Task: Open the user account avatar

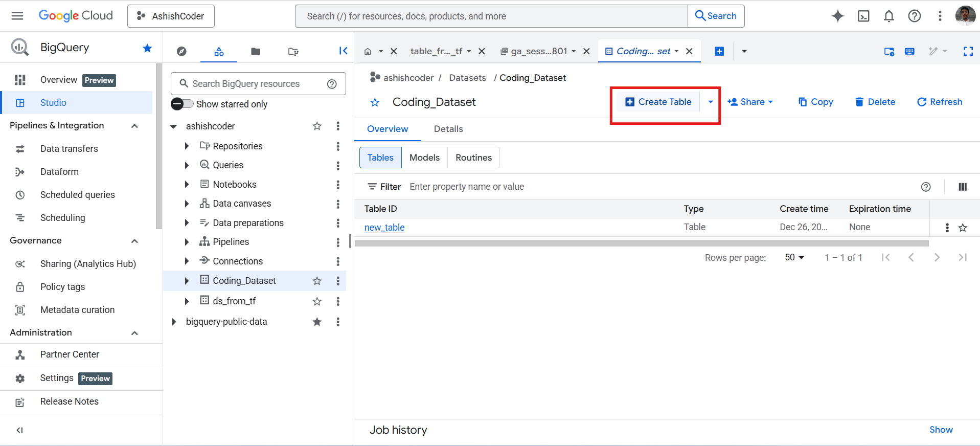Action: (965, 16)
